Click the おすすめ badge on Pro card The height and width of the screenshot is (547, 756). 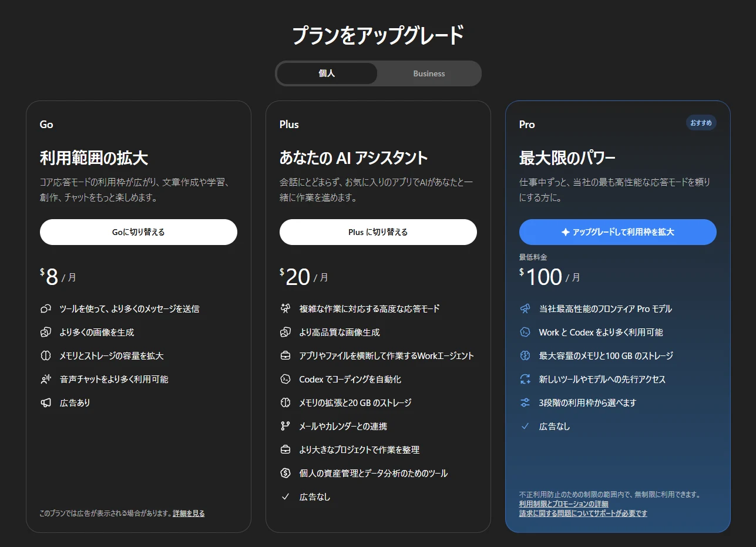[701, 123]
